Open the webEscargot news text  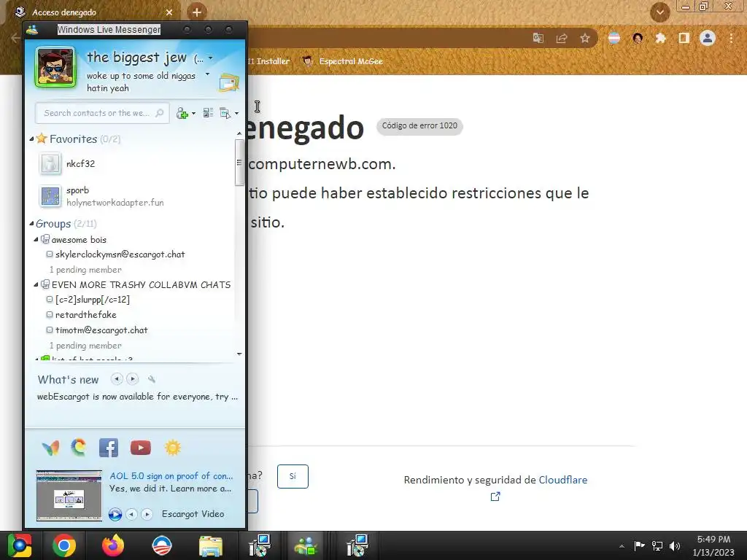[137, 397]
